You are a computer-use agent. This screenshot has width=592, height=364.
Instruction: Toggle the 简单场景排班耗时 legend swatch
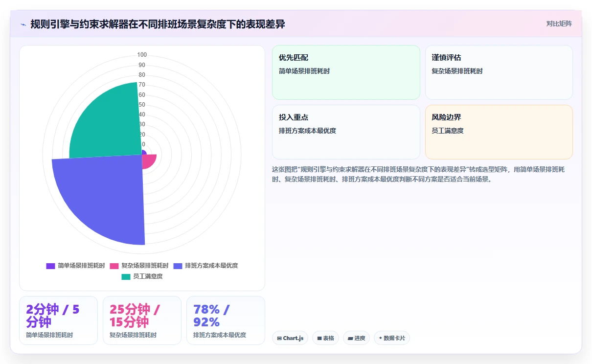point(51,266)
